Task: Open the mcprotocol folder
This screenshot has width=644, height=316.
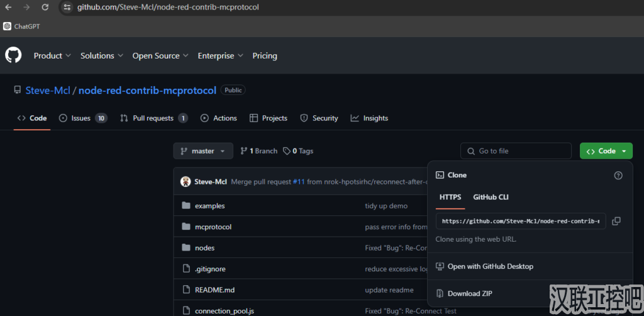Action: [213, 227]
